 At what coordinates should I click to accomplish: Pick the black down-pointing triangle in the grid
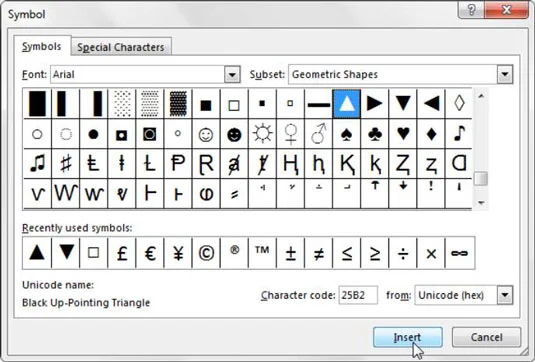403,104
